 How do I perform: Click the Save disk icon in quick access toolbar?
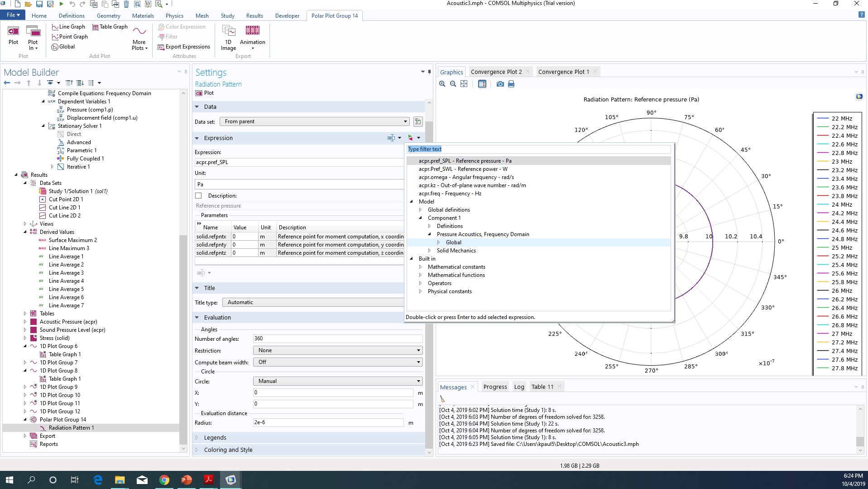(39, 4)
